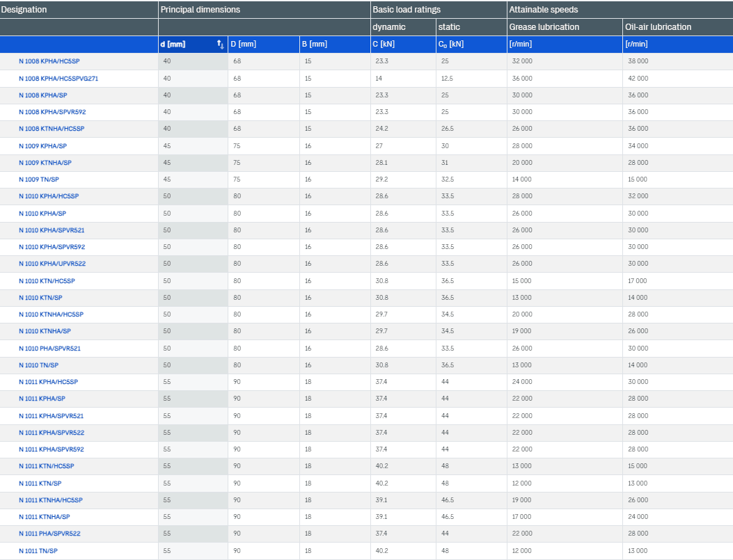733x560 pixels.
Task: Open the N 1008 KPHA/HC5SP bearing link
Action: click(49, 61)
